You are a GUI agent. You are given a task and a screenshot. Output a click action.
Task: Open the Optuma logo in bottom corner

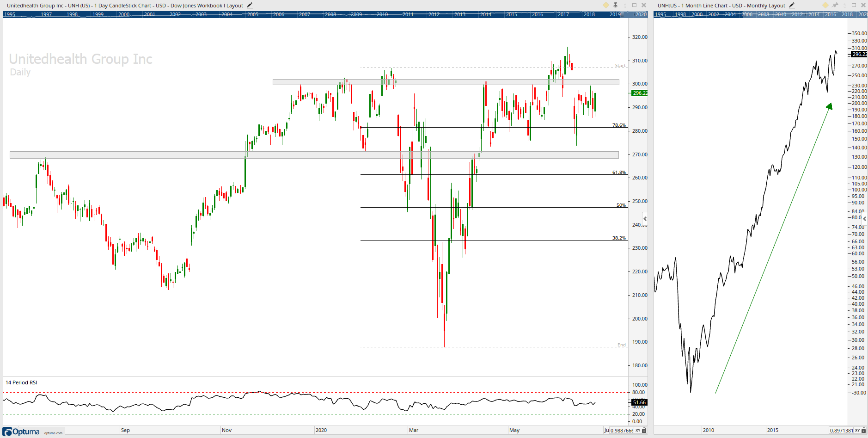pyautogui.click(x=22, y=432)
